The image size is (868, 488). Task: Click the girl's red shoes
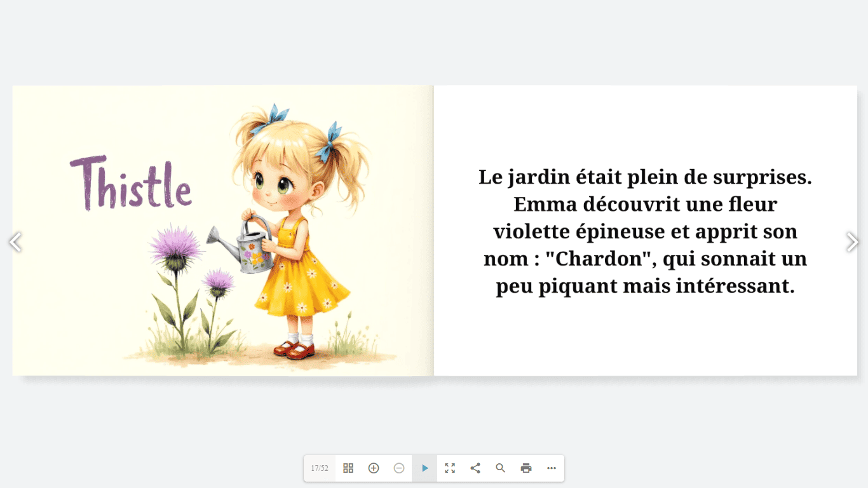click(x=295, y=349)
